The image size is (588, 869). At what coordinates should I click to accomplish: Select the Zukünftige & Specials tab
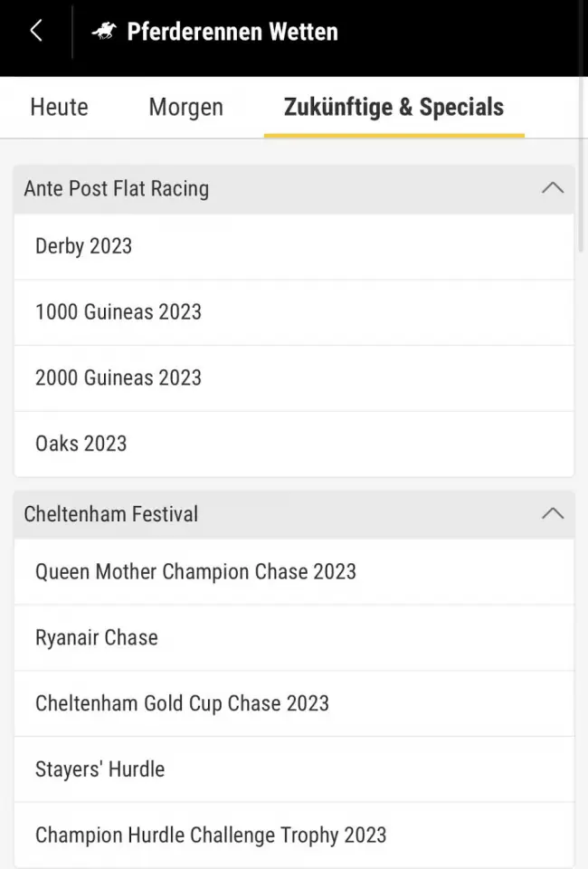pos(394,107)
